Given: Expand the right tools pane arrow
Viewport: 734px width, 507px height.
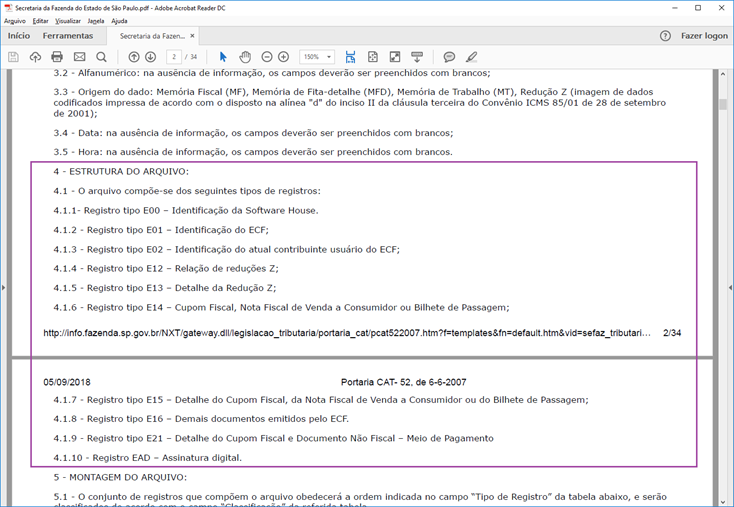Looking at the screenshot, I should tap(730, 287).
